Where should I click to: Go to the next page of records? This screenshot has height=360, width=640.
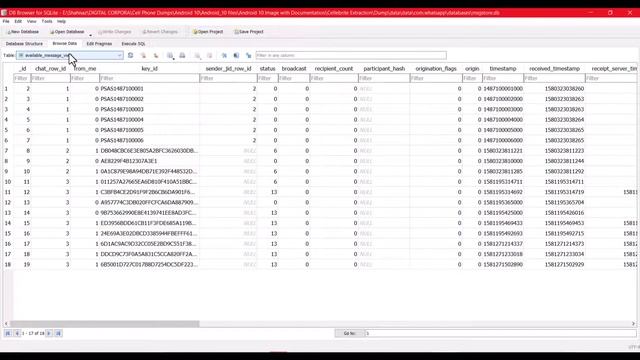pyautogui.click(x=49, y=333)
